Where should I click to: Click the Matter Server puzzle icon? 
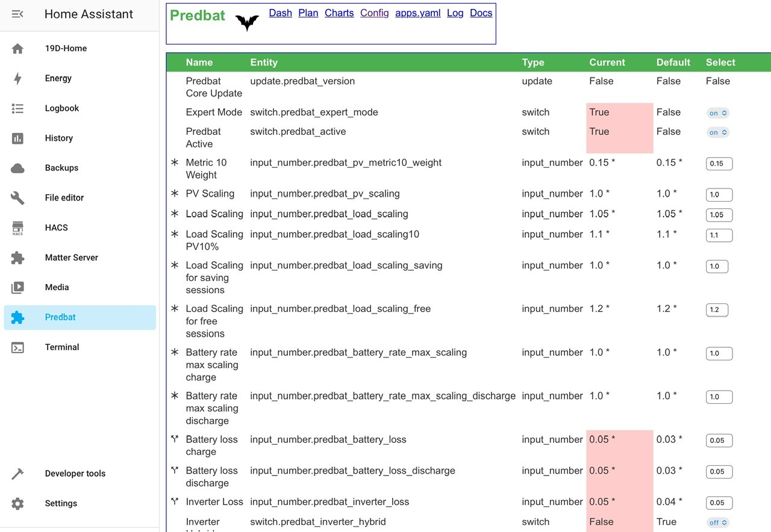(17, 258)
